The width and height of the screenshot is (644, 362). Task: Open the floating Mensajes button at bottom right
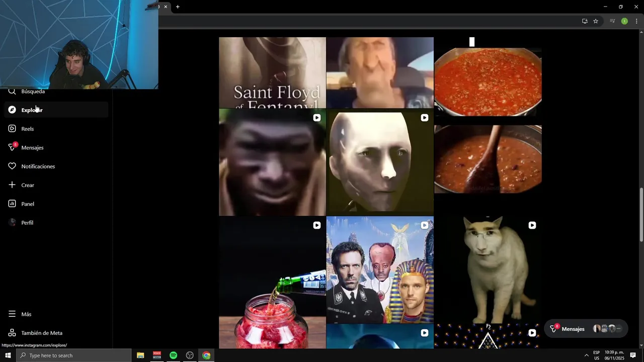pos(586,329)
